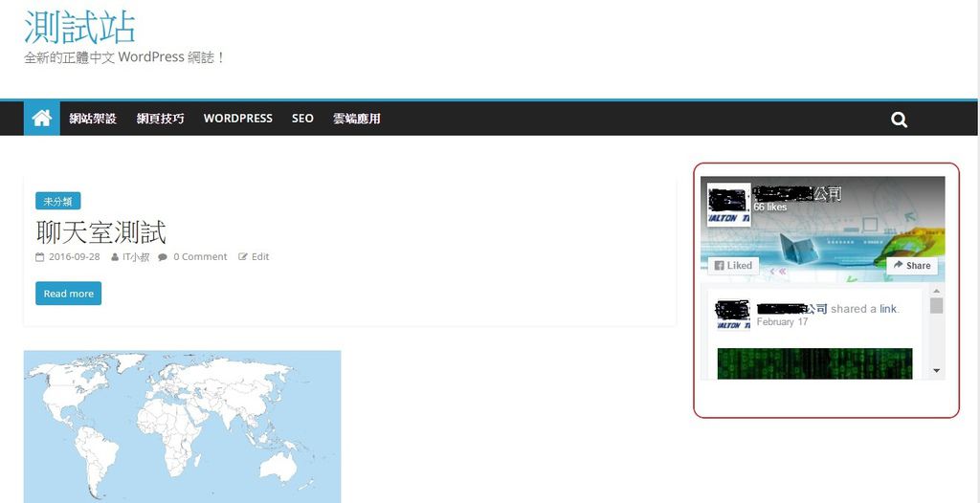Click the Read more button

(x=69, y=294)
